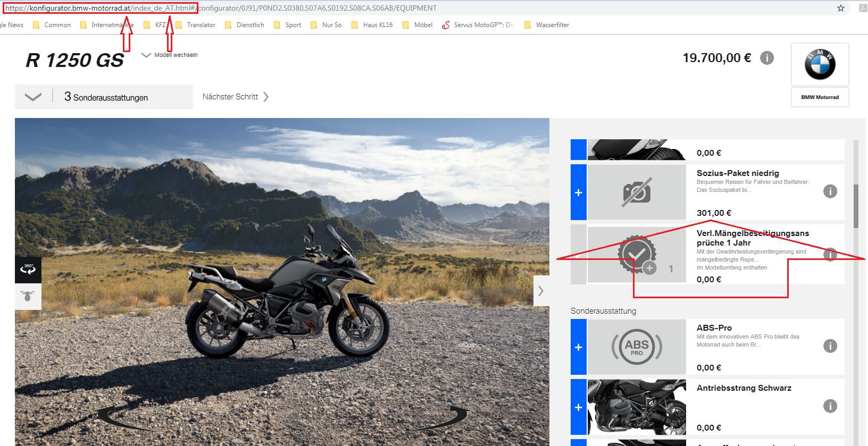Click the Antriebsstrang Schwarz title text
This screenshot has width=868, height=446.
pos(744,388)
